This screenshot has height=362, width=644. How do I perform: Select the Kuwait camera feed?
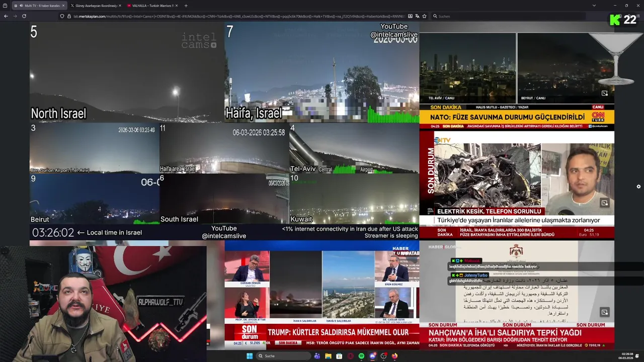tap(354, 199)
